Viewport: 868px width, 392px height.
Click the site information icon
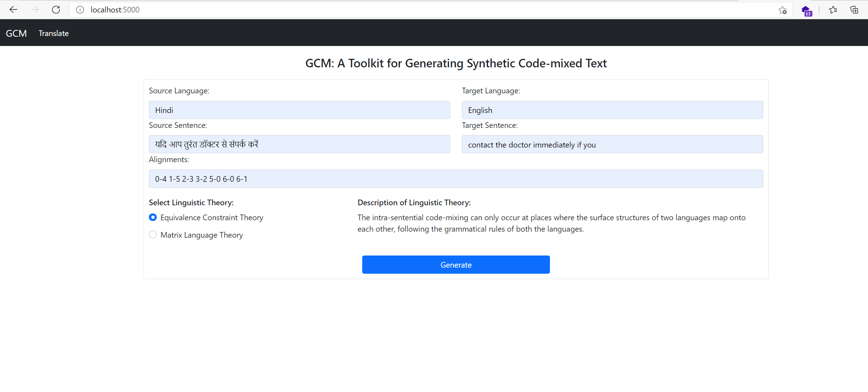coord(80,10)
